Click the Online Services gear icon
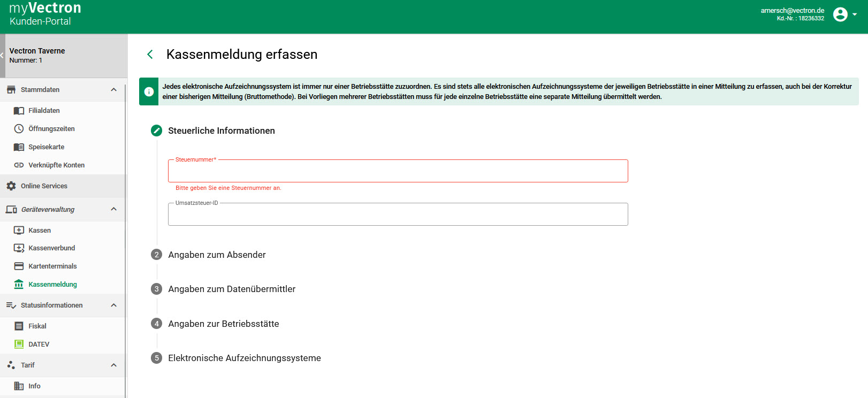Image resolution: width=868 pixels, height=398 pixels. (x=11, y=186)
